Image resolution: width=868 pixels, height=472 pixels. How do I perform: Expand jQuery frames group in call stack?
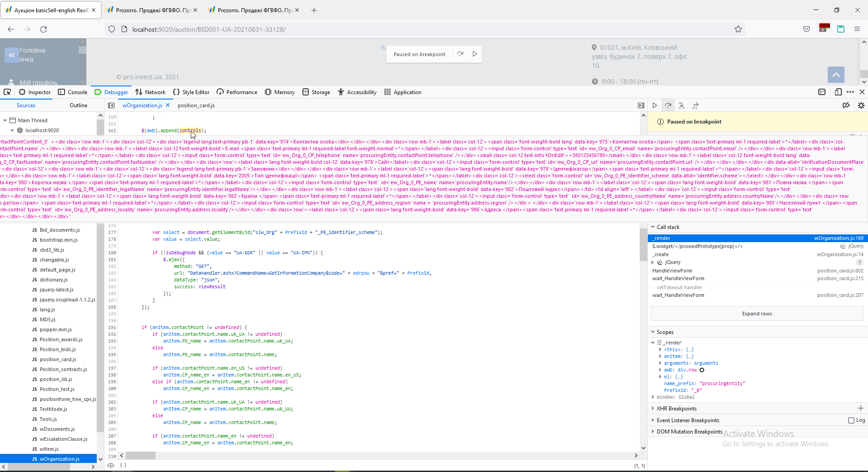(x=652, y=262)
